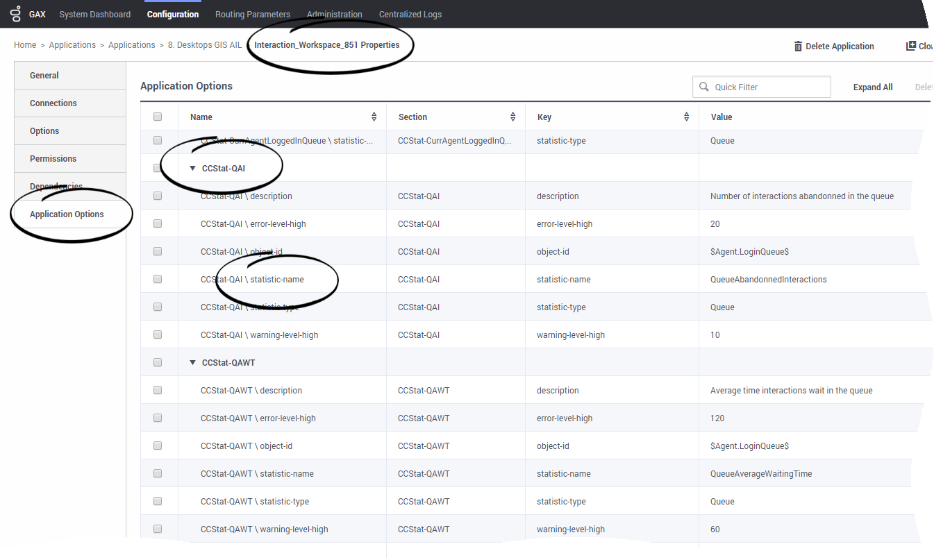The height and width of the screenshot is (560, 934).
Task: Open the CCStat-QAI object-id option link
Action: [240, 251]
